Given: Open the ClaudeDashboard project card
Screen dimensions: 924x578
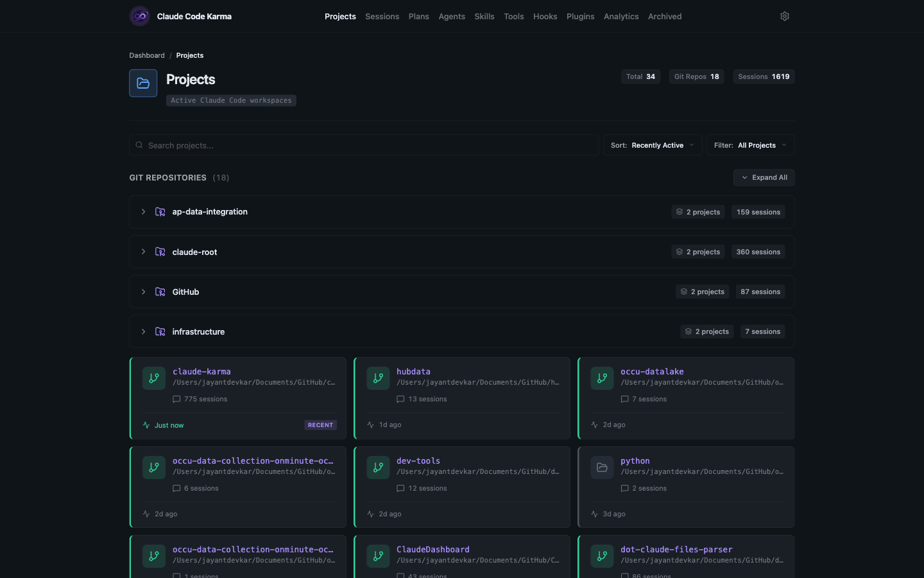Looking at the screenshot, I should point(462,557).
